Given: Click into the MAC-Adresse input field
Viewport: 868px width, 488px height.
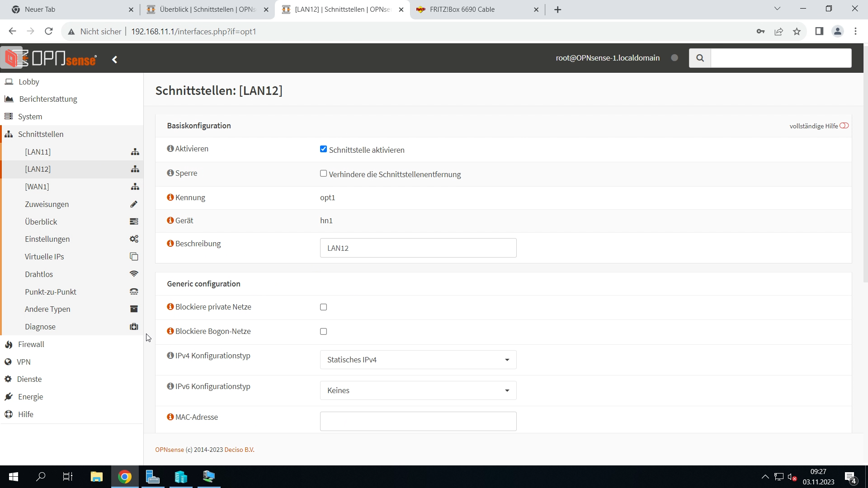Looking at the screenshot, I should pos(418,422).
